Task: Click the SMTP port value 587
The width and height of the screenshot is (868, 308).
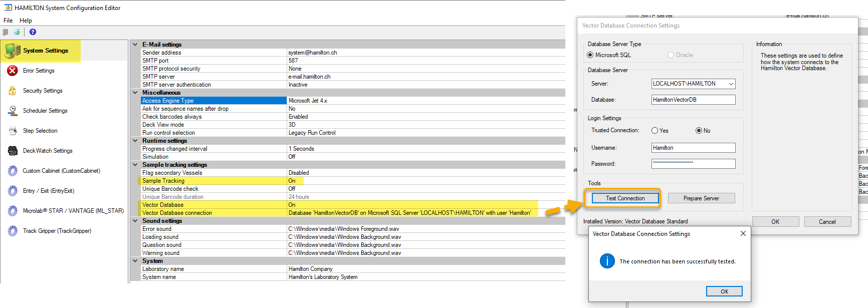Action: pyautogui.click(x=293, y=61)
